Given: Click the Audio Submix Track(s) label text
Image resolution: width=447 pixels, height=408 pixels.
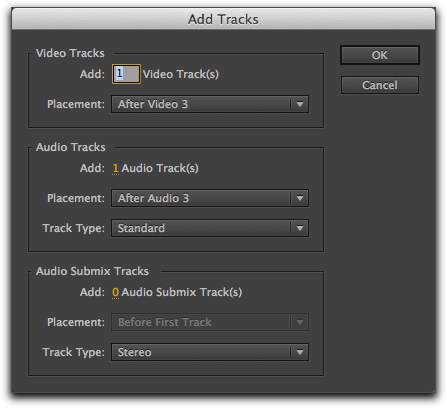Looking at the screenshot, I should coord(182,292).
